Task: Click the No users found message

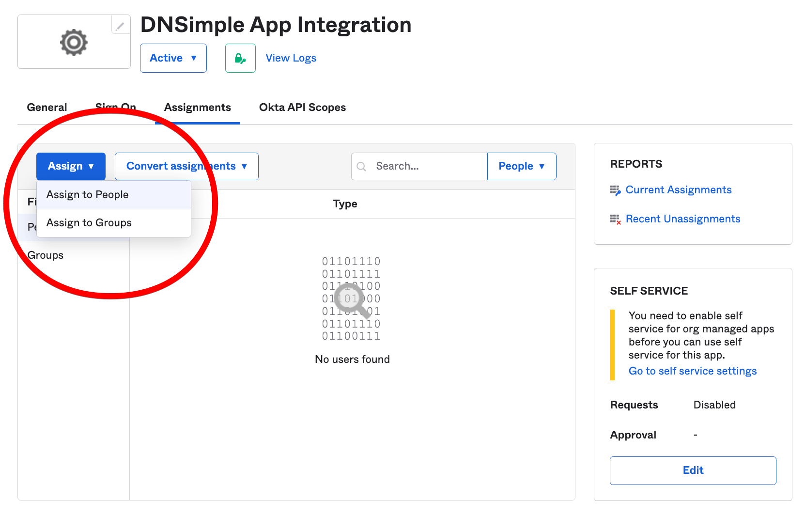Action: (352, 360)
